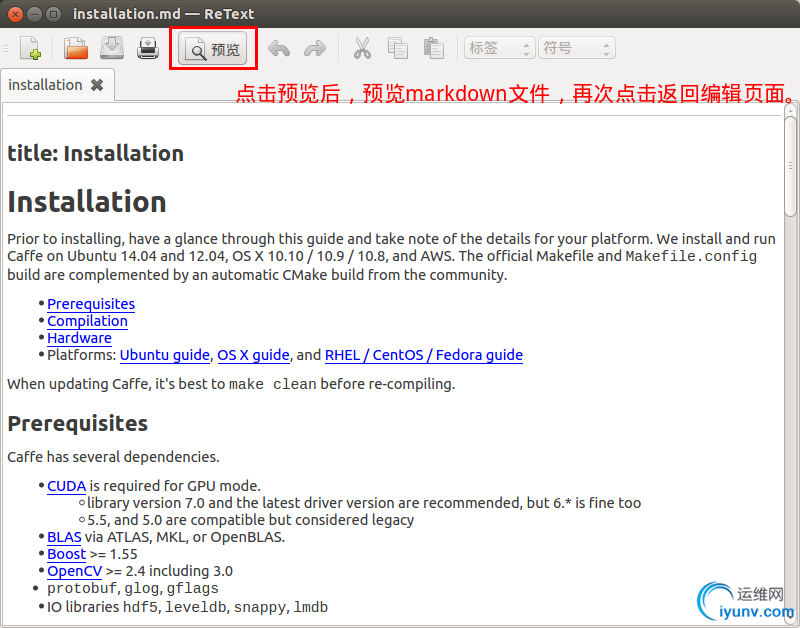The width and height of the screenshot is (800, 628).
Task: Open a file using the folder icon
Action: (x=76, y=48)
